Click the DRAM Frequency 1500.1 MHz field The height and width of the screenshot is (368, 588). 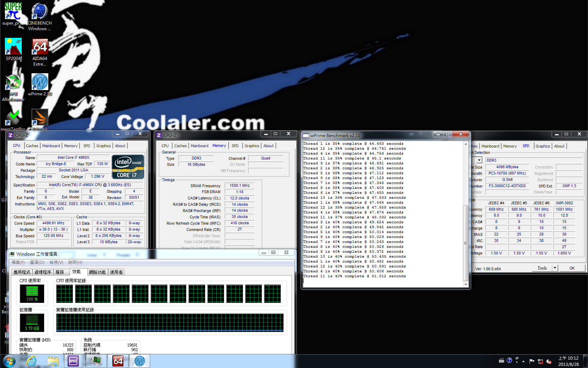(240, 185)
